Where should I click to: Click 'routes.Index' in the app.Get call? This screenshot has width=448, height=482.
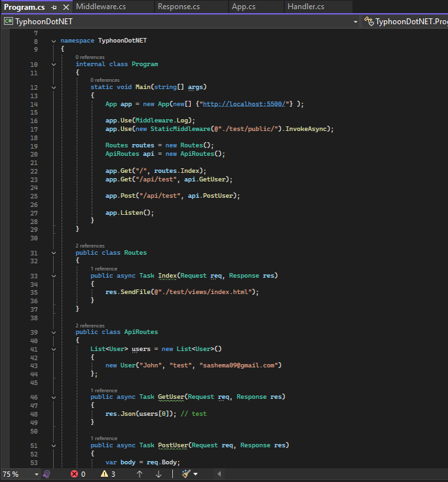(x=176, y=171)
